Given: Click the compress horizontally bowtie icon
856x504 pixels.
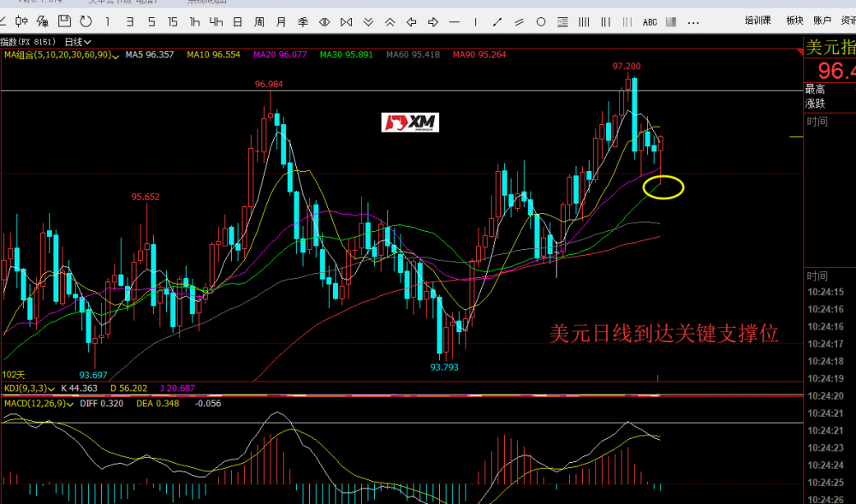Looking at the screenshot, I should (346, 21).
